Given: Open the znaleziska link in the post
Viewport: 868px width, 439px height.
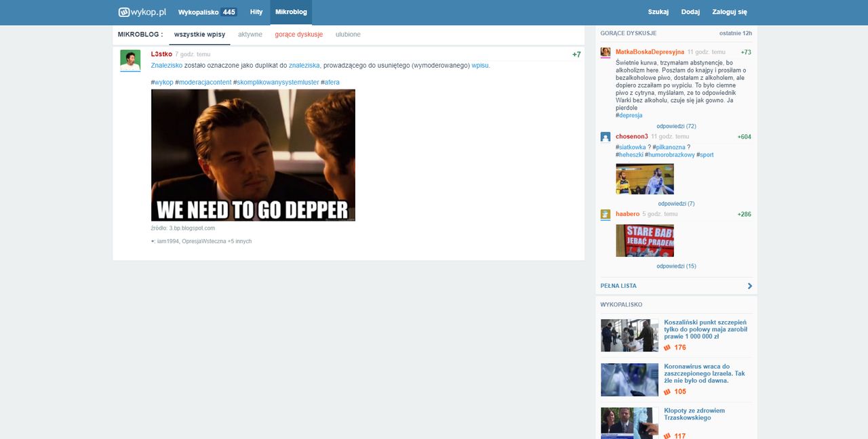Looking at the screenshot, I should point(304,66).
